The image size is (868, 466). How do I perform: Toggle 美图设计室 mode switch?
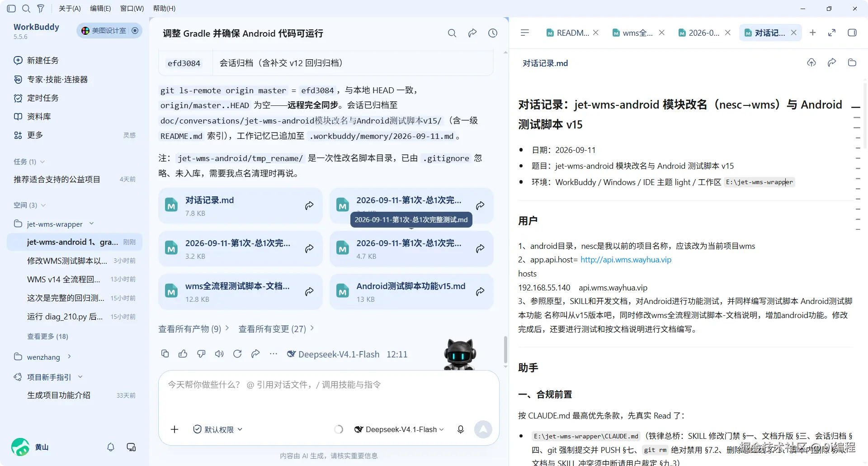click(135, 30)
